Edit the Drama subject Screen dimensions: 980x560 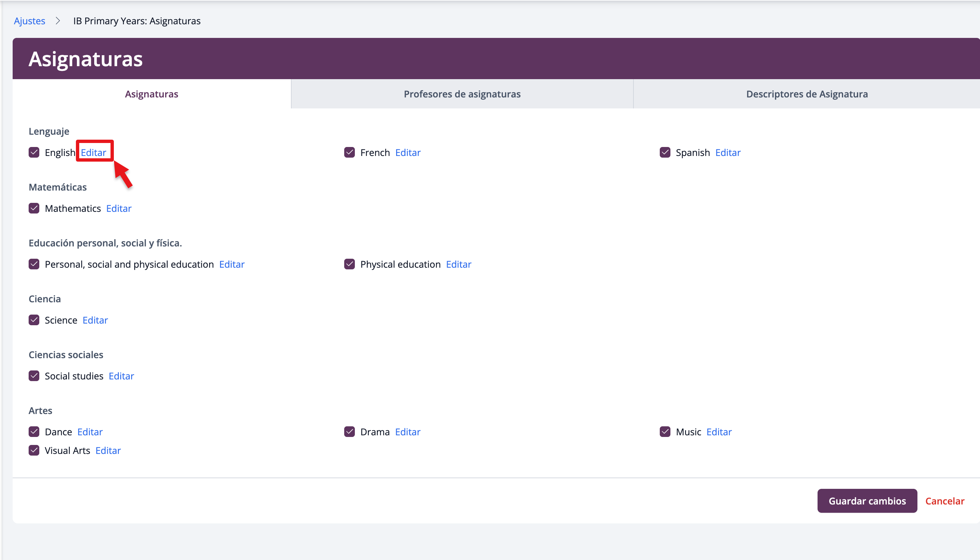pos(408,432)
